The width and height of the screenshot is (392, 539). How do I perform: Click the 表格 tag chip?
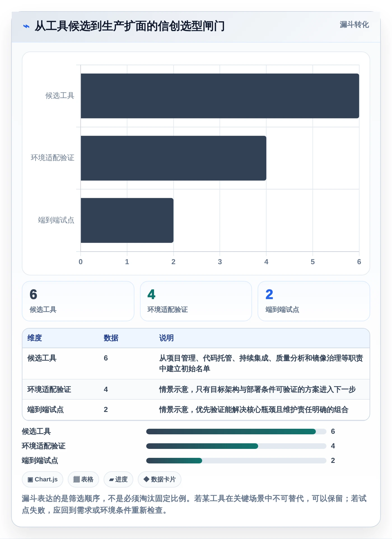(x=83, y=479)
